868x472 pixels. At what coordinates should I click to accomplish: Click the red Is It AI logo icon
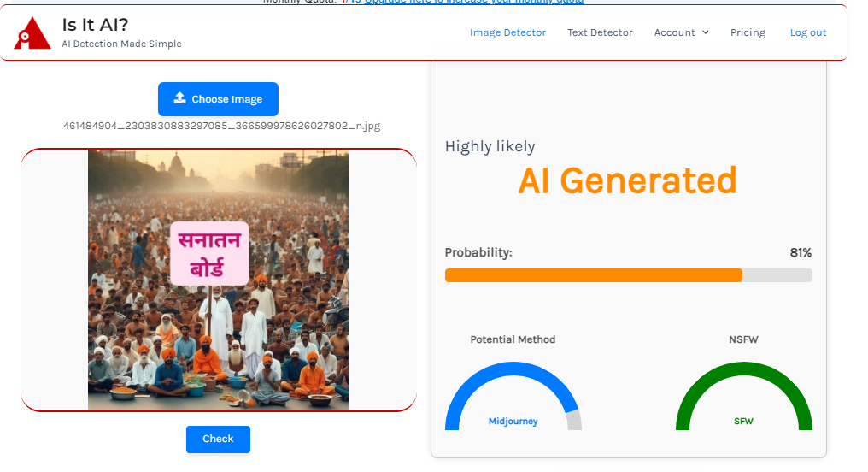tap(32, 33)
